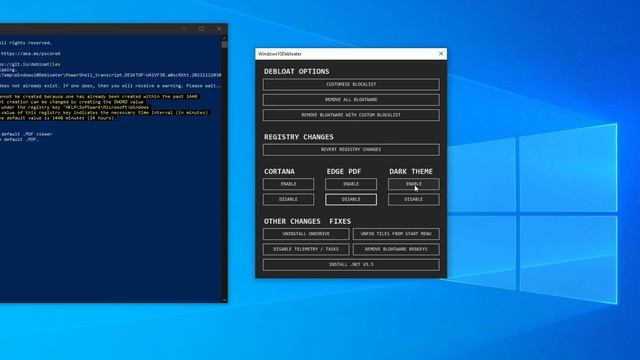The height and width of the screenshot is (360, 640).
Task: Click the yellow warning text in PowerShell
Action: point(104,107)
